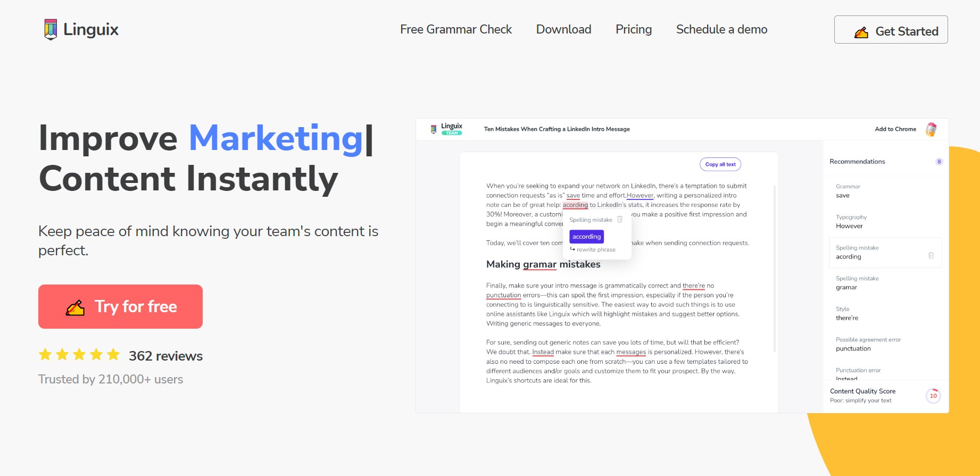Click the underlined word 'messages' in the last paragraph
The height and width of the screenshot is (476, 980).
click(x=631, y=352)
